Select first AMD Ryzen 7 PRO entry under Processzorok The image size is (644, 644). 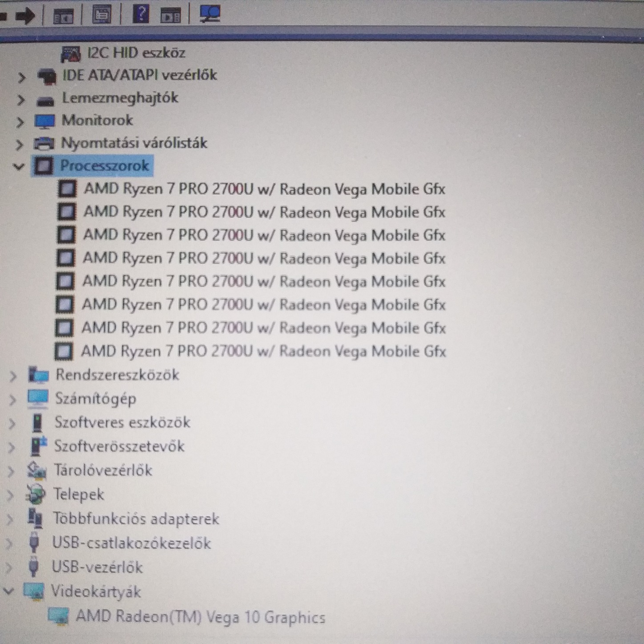coord(265,189)
